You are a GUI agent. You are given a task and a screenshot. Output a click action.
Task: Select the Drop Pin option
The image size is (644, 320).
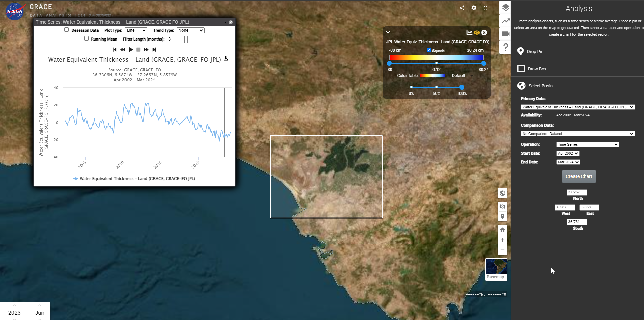point(535,51)
